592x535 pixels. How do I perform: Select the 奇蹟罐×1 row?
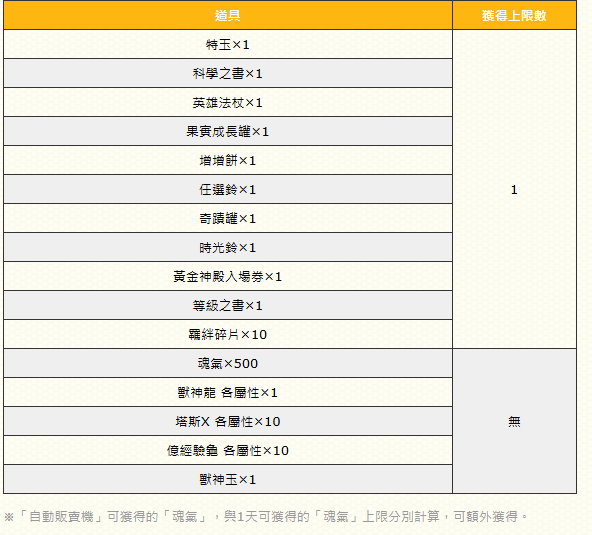[x=228, y=218]
